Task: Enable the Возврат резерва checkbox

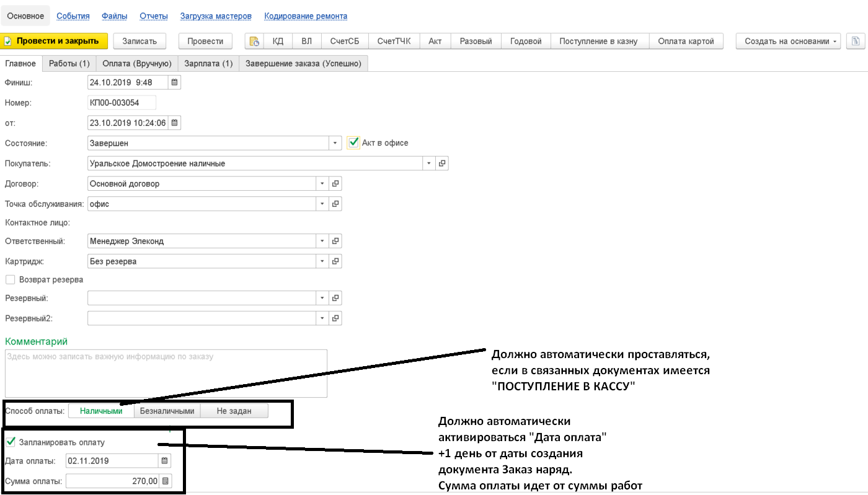Action: (x=10, y=279)
